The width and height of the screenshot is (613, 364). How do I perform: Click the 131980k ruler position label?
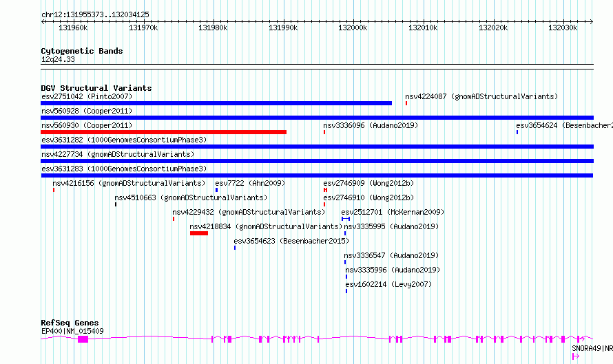(213, 28)
